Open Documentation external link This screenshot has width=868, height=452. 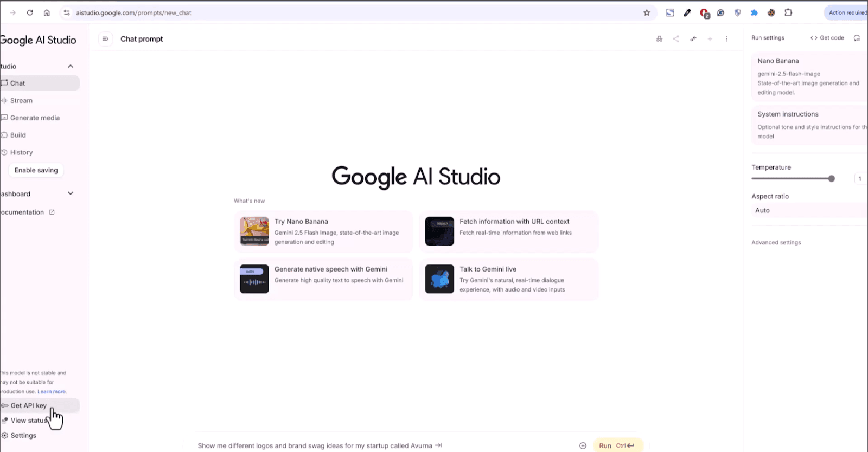click(x=28, y=212)
